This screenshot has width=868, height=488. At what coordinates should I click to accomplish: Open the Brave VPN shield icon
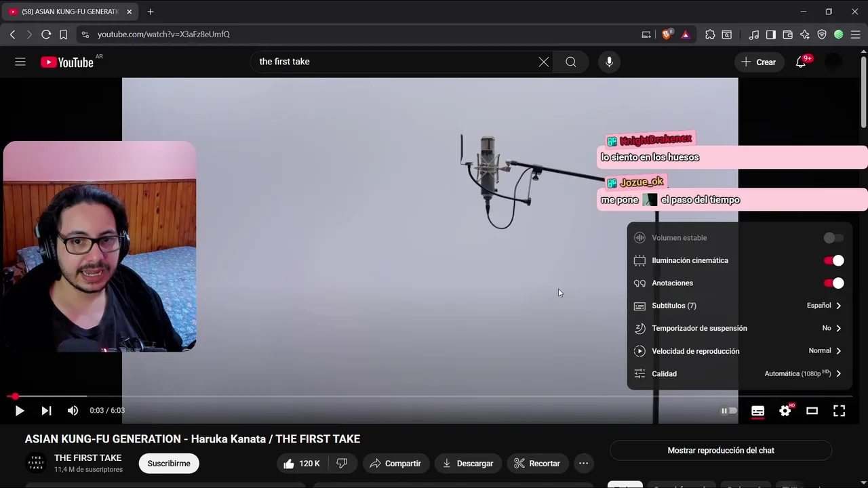click(x=822, y=34)
